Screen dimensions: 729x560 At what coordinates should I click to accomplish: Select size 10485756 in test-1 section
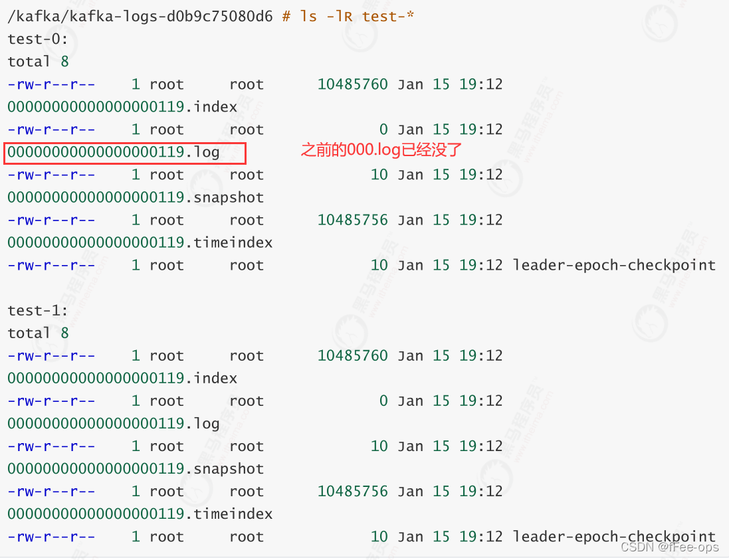tap(352, 491)
